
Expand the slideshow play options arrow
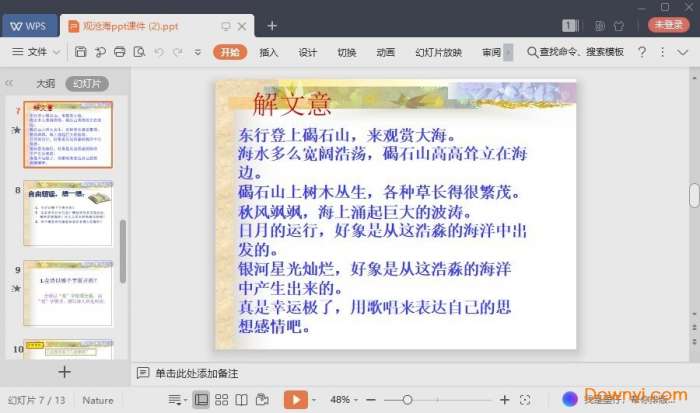(314, 400)
